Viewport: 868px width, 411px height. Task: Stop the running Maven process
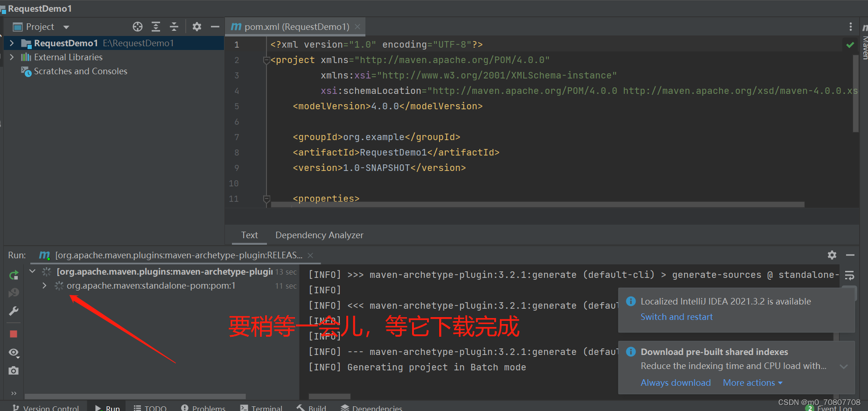[x=14, y=334]
